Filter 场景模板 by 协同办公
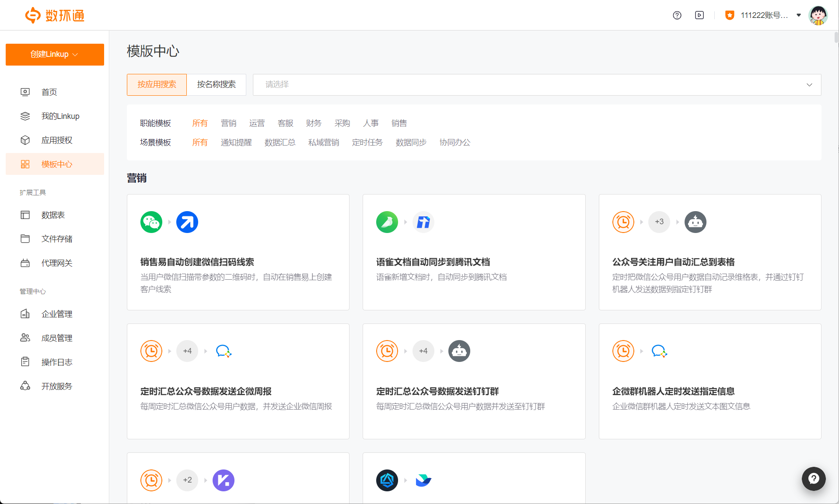This screenshot has width=839, height=504. click(x=455, y=143)
